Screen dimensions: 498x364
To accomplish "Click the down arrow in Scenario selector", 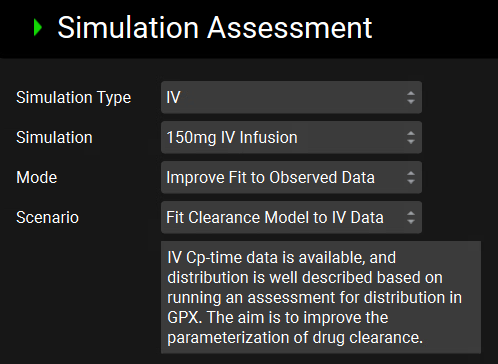I will pos(411,222).
